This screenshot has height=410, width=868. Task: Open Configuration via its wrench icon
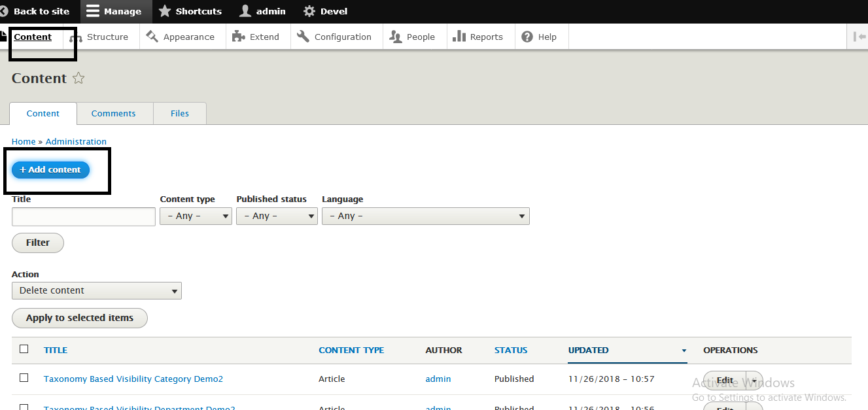303,37
